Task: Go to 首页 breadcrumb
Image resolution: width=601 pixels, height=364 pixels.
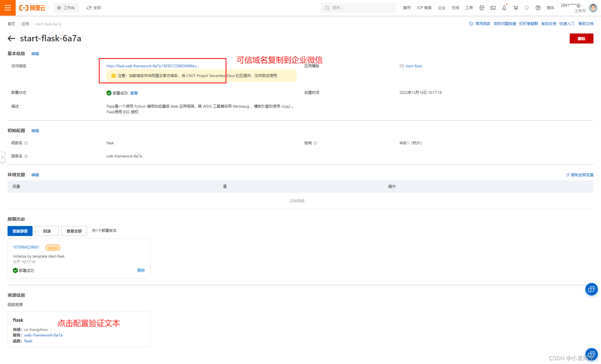Action: (11, 24)
